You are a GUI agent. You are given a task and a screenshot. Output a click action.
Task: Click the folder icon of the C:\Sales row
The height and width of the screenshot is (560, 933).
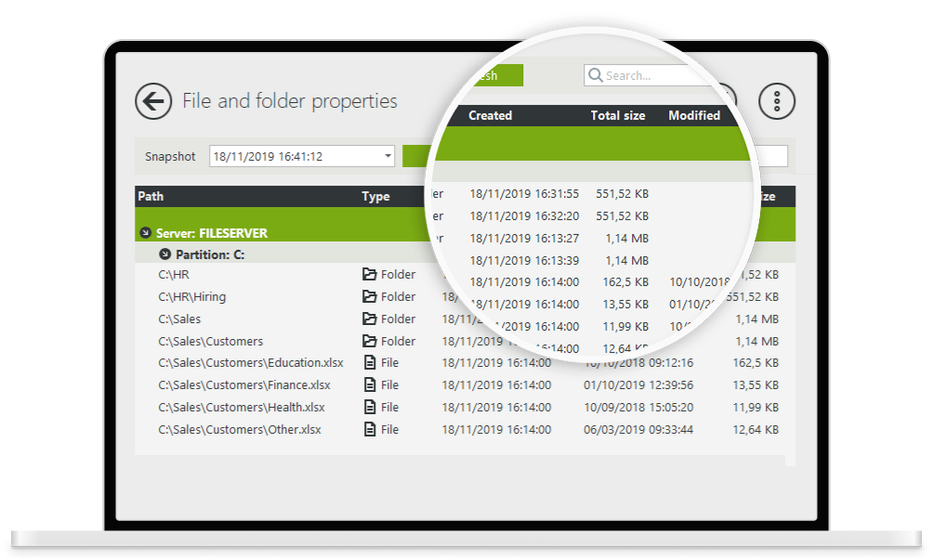click(x=370, y=319)
